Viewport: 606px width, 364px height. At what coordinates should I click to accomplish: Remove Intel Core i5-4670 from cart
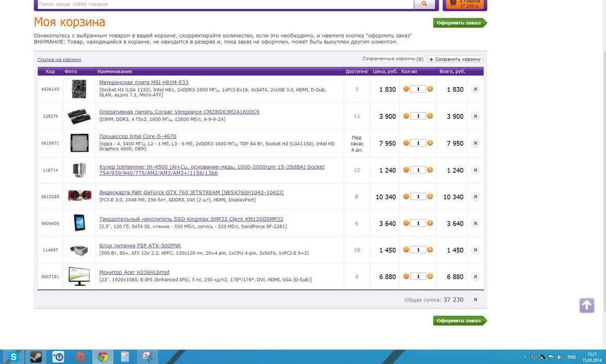click(475, 143)
